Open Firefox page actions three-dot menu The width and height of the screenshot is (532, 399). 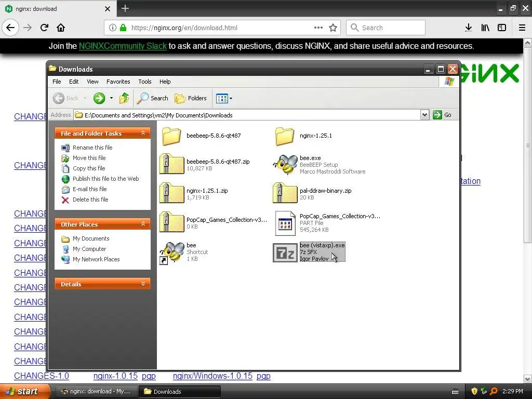(x=318, y=28)
